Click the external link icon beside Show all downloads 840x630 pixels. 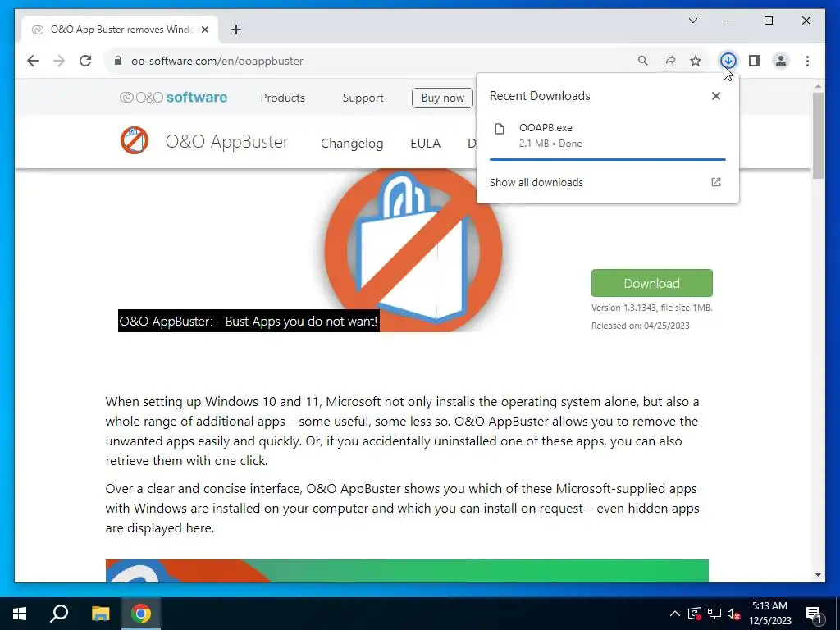point(715,182)
